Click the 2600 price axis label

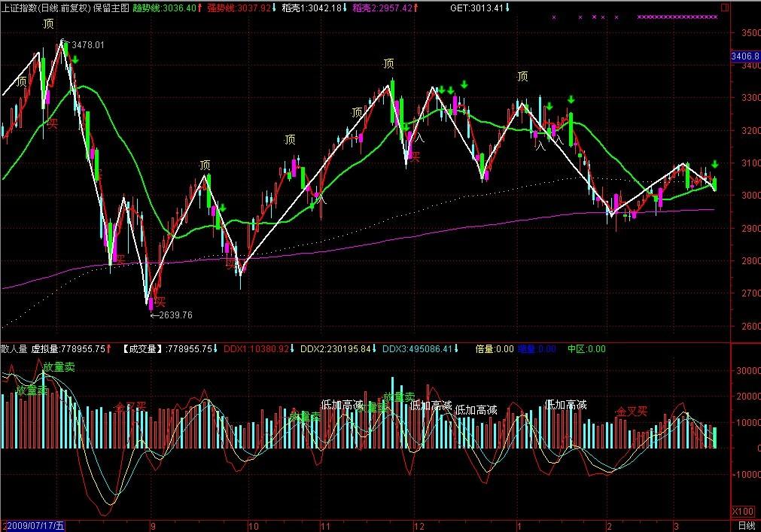tap(750, 326)
